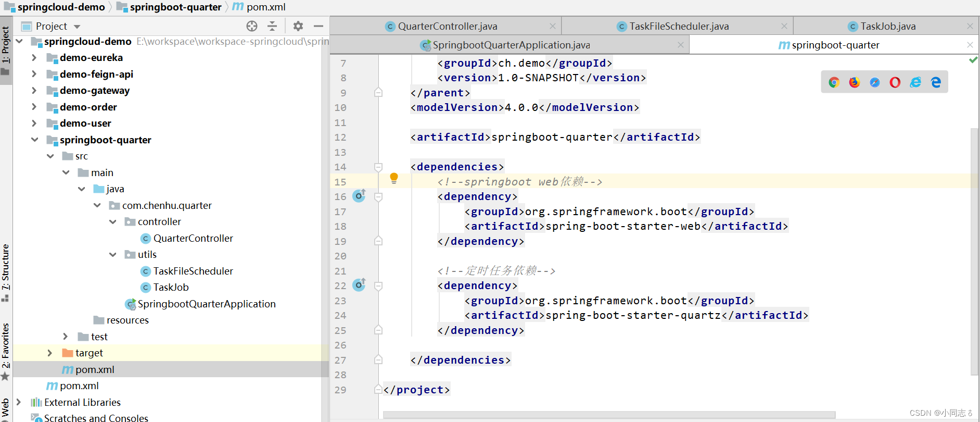Click the yellow intention lightbulb on line 15
Image resolution: width=980 pixels, height=422 pixels.
394,179
